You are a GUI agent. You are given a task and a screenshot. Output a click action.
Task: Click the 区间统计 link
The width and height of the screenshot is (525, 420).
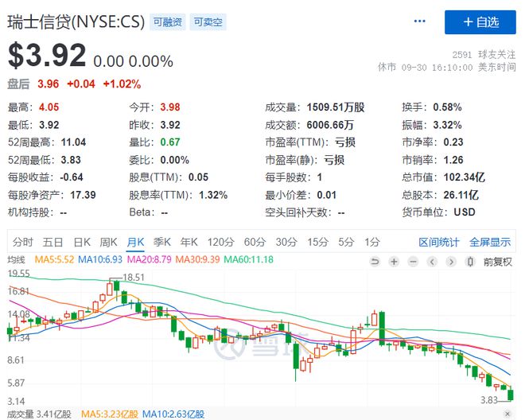pyautogui.click(x=439, y=242)
